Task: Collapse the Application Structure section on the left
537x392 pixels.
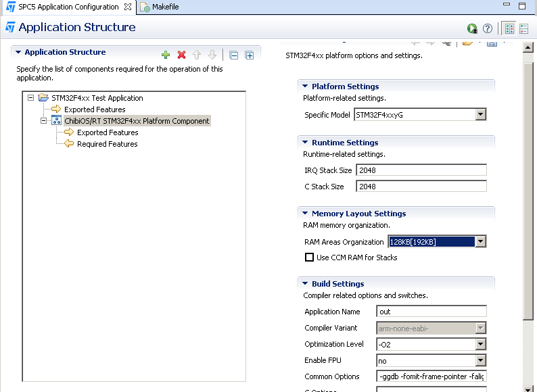Action: coord(18,52)
